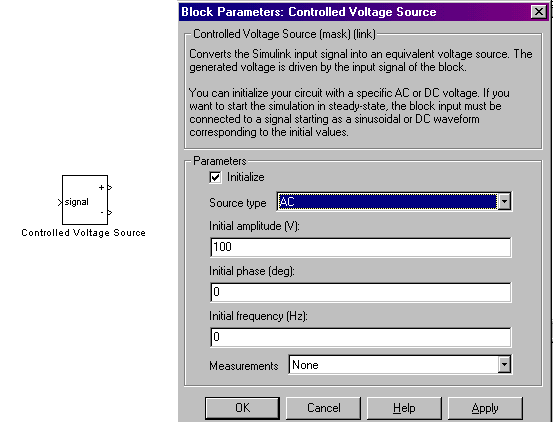Click the Measurements None combo box
Image resolution: width=556 pixels, height=425 pixels.
click(400, 365)
